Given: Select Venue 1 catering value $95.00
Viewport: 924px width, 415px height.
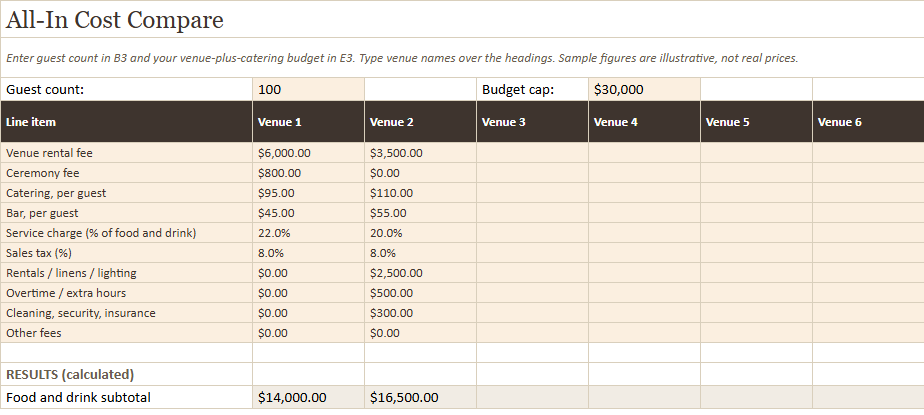Looking at the screenshot, I should [x=308, y=193].
